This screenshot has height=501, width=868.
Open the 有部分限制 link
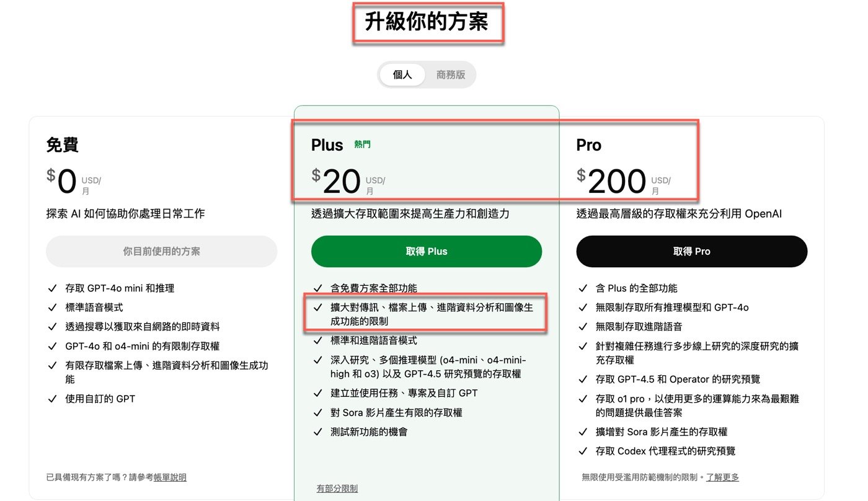[x=337, y=489]
